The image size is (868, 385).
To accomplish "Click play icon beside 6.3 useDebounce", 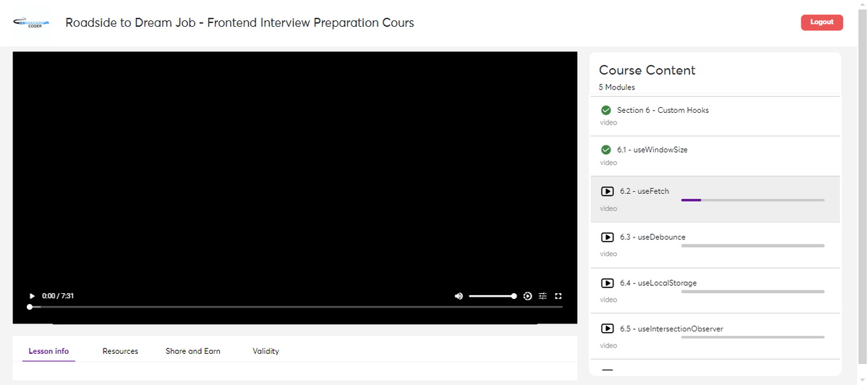I will [608, 237].
